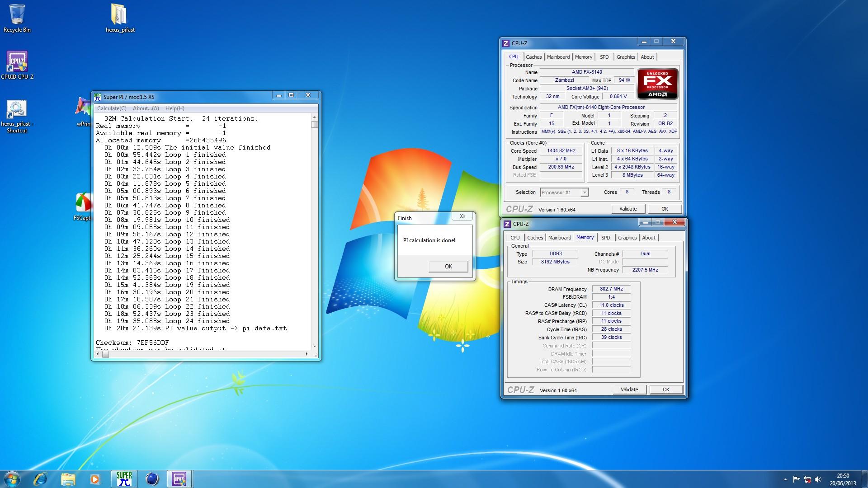868x488 pixels.
Task: Click the Super PI vertical scrollbar thumb
Action: pos(315,125)
